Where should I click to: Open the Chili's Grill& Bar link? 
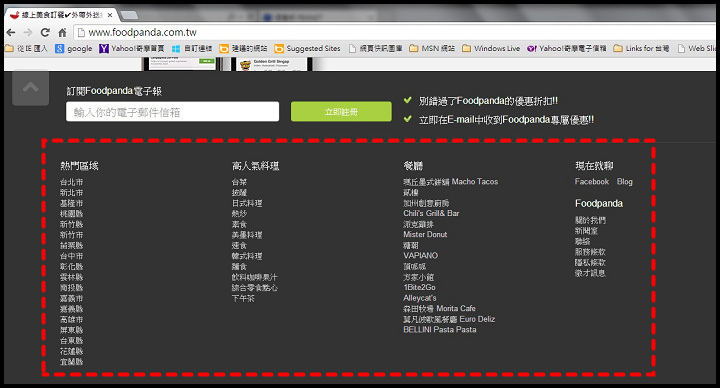tap(431, 214)
